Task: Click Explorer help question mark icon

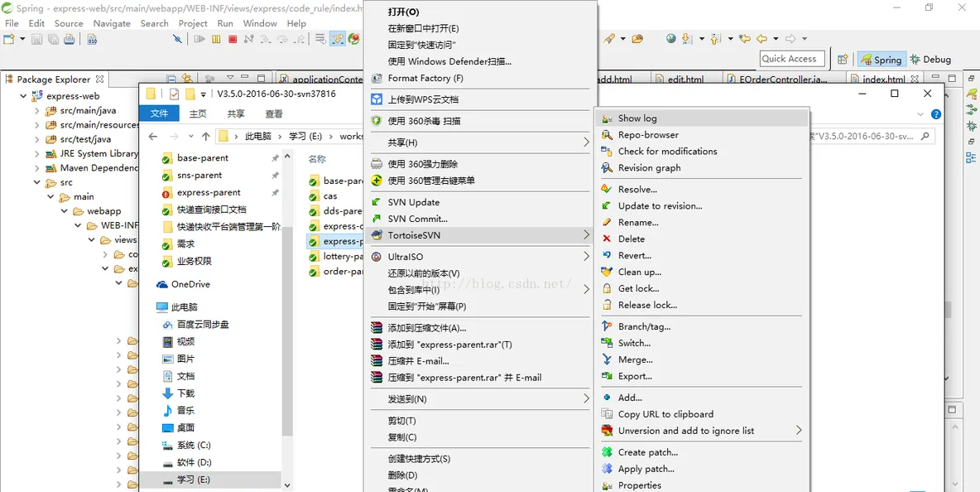Action: click(x=935, y=114)
